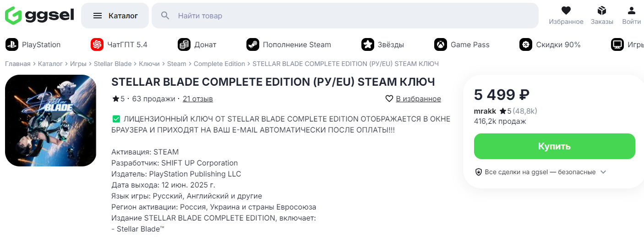Image resolution: width=644 pixels, height=237 pixels.
Task: Open the Заказы box icon
Action: click(x=601, y=11)
